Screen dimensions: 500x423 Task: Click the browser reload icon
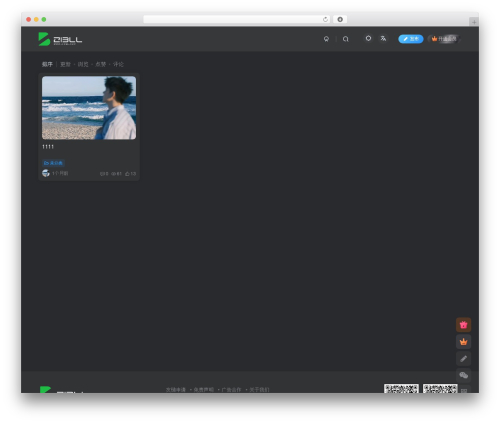tap(325, 19)
